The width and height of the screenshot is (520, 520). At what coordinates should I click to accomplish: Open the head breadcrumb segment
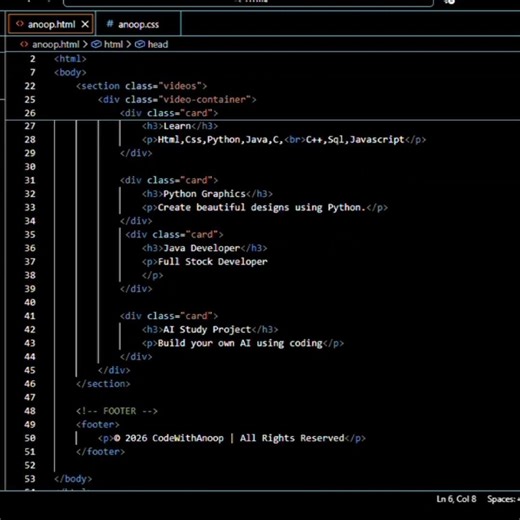tap(158, 44)
